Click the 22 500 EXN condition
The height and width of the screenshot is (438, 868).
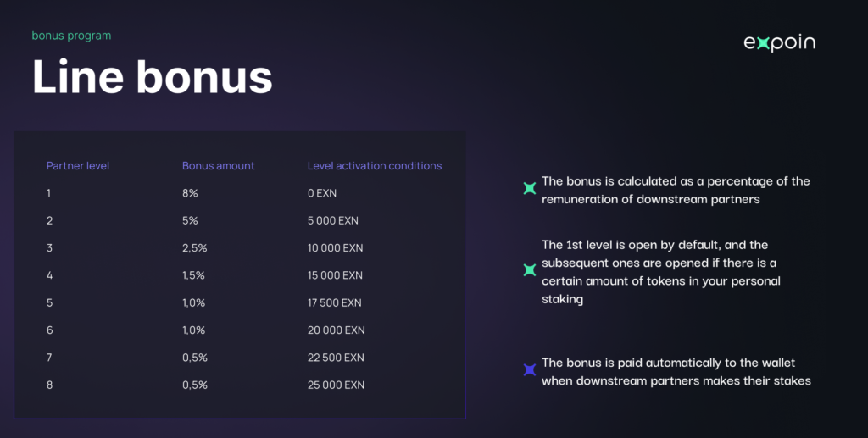[x=336, y=358]
